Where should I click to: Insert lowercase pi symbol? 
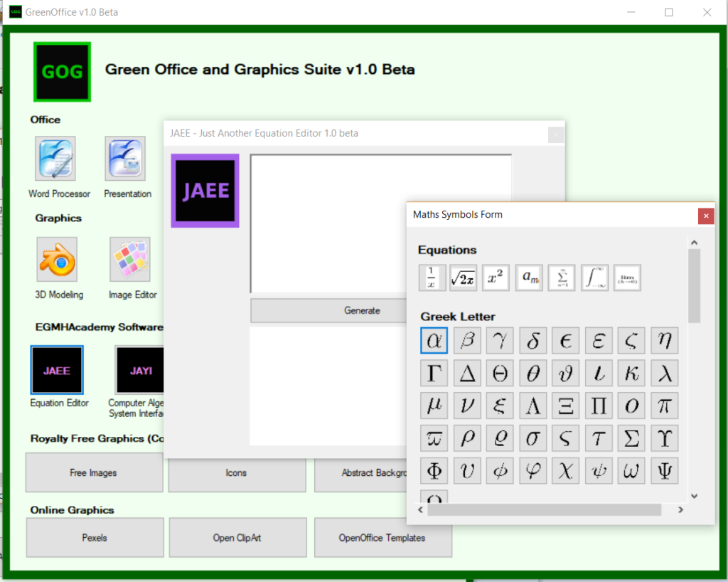point(665,406)
